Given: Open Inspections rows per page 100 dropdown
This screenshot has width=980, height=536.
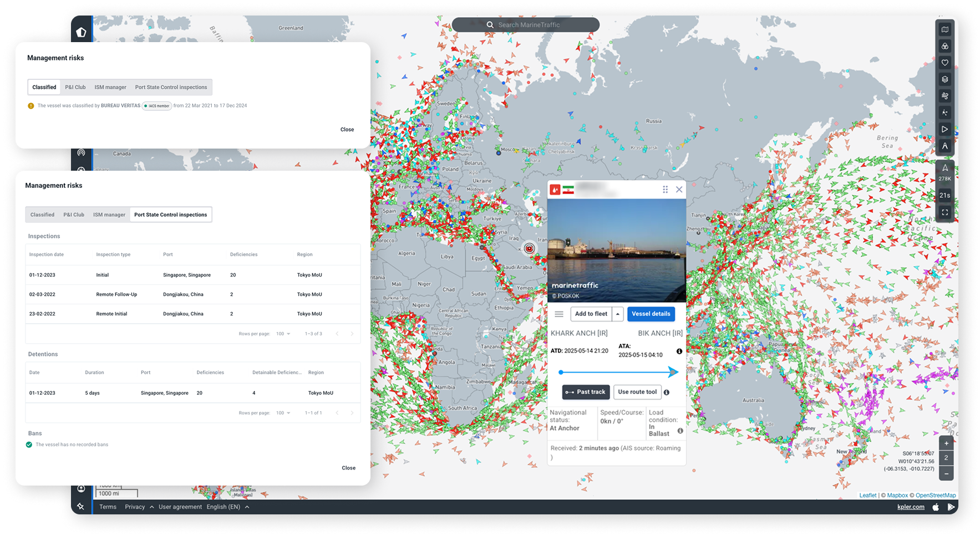Looking at the screenshot, I should 283,334.
